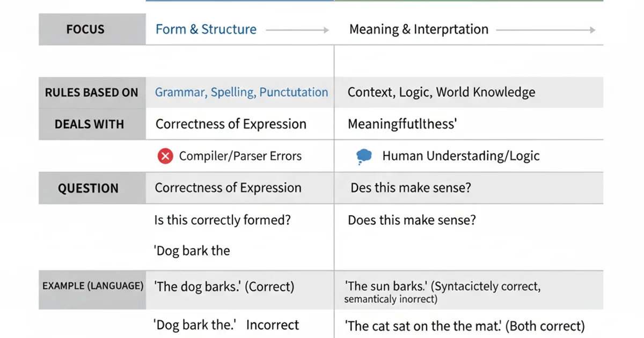Click the Grammar, Spelling, Punctuation text
The image size is (644, 338).
(241, 92)
